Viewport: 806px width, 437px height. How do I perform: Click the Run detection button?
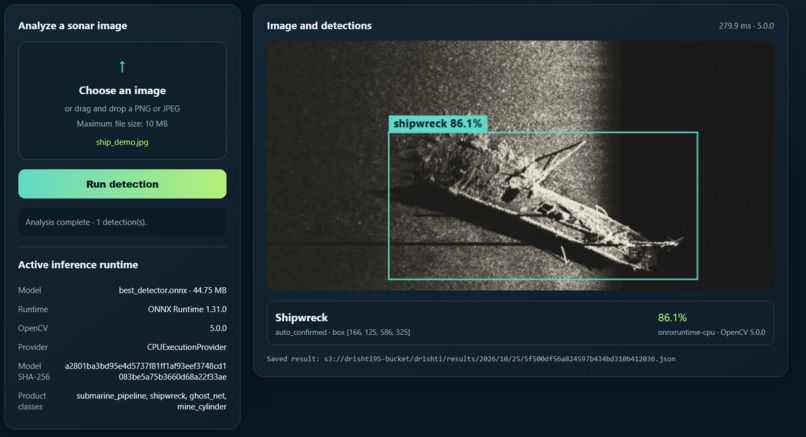pos(122,184)
